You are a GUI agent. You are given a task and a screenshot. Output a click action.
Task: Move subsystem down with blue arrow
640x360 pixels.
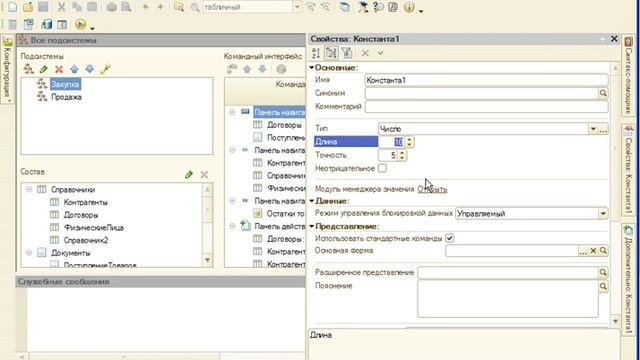click(x=89, y=69)
